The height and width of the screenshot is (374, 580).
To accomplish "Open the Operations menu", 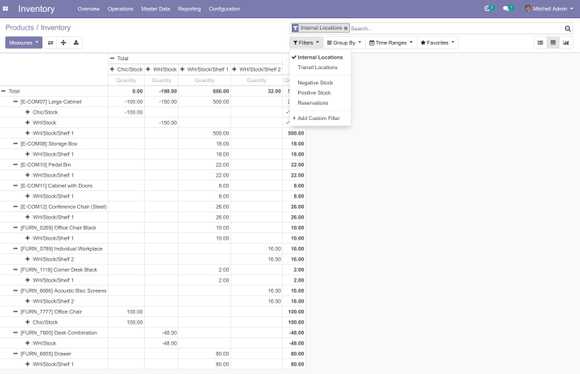I will (120, 9).
